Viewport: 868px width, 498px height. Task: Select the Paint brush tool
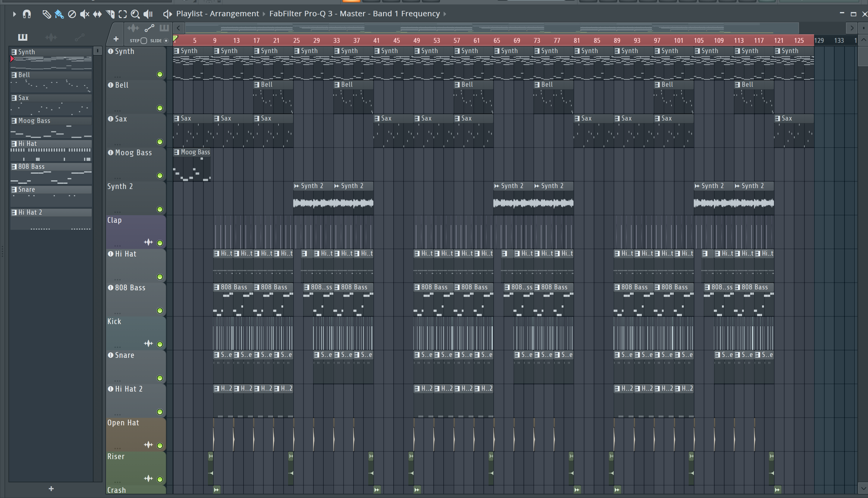point(59,14)
